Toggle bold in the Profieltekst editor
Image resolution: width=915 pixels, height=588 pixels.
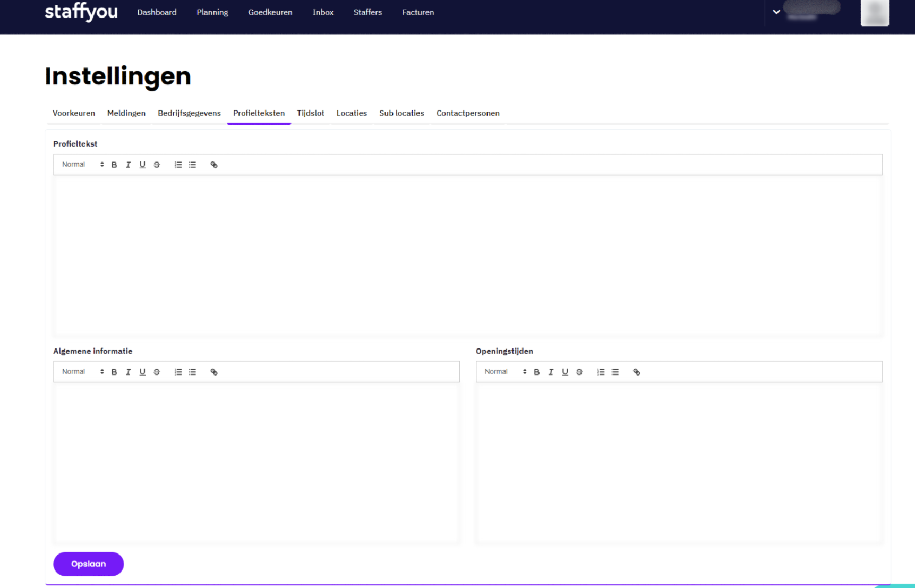[x=114, y=165]
